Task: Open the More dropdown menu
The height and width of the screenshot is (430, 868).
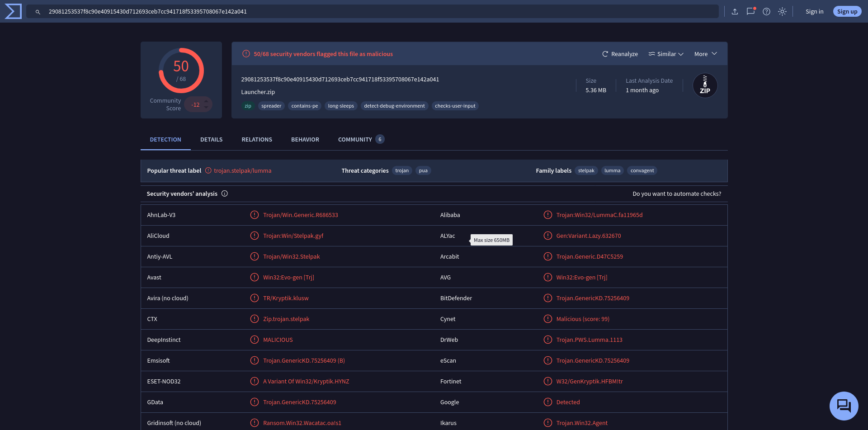Action: point(706,54)
